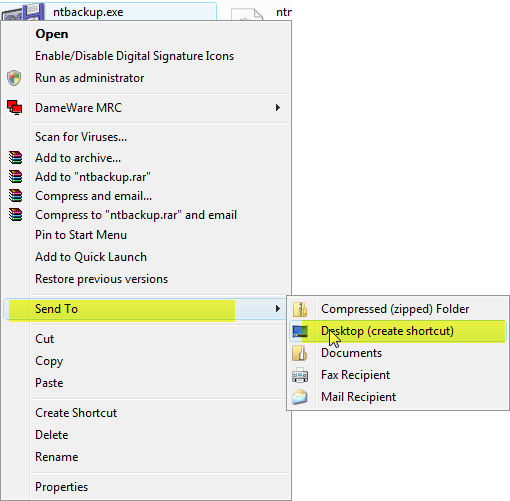The width and height of the screenshot is (510, 501).
Task: Click the Mail Recipient envelope icon
Action: point(300,397)
